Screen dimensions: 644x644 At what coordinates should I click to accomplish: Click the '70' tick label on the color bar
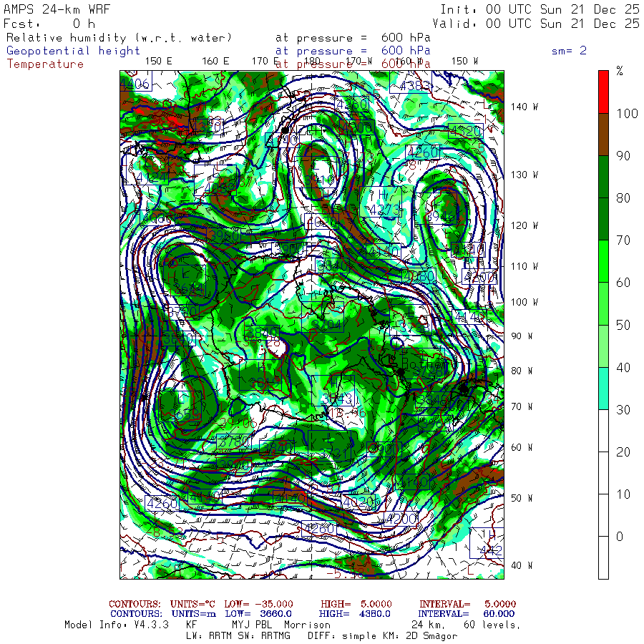(x=623, y=240)
